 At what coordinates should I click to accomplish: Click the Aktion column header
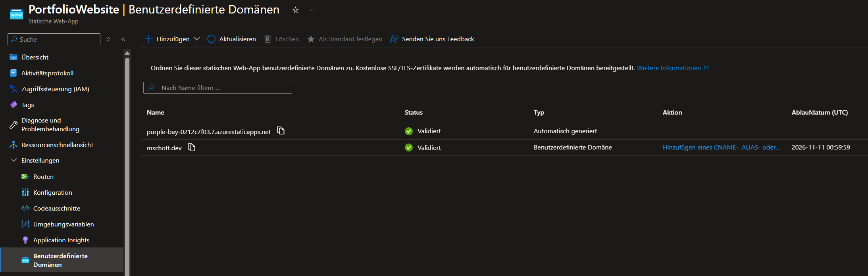tap(672, 113)
